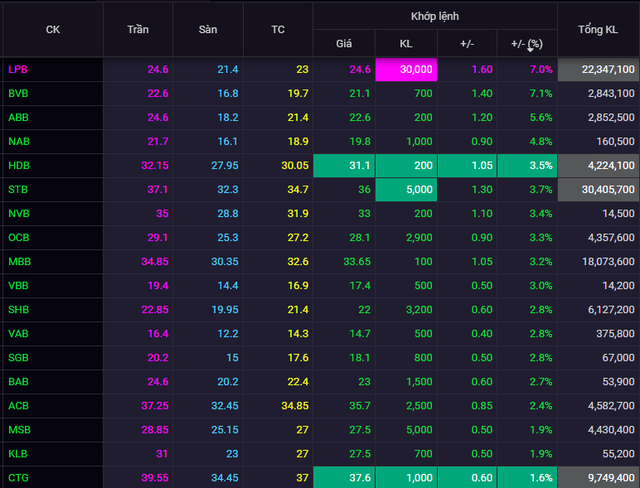This screenshot has width=640, height=488.
Task: Click the Khớp lệnh group header
Action: pyautogui.click(x=435, y=17)
